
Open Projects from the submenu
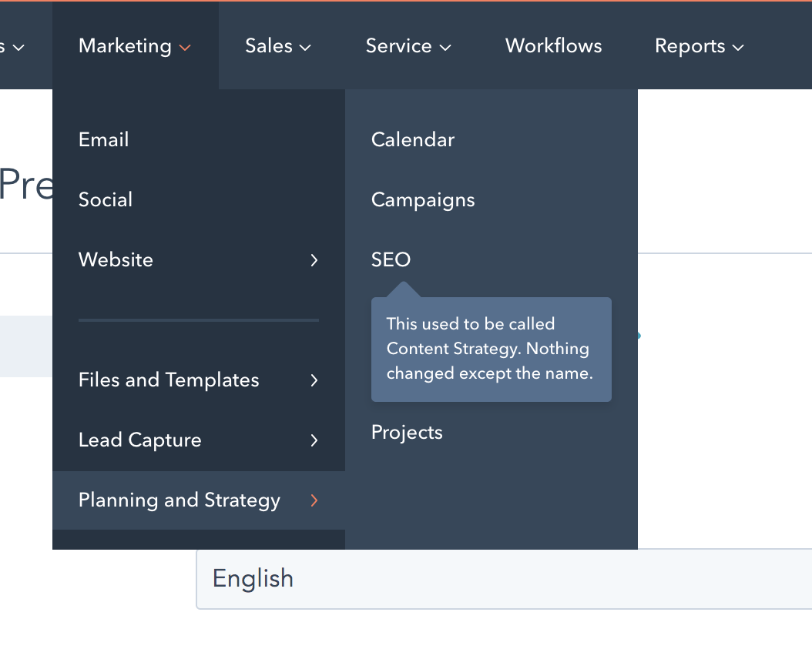point(407,432)
